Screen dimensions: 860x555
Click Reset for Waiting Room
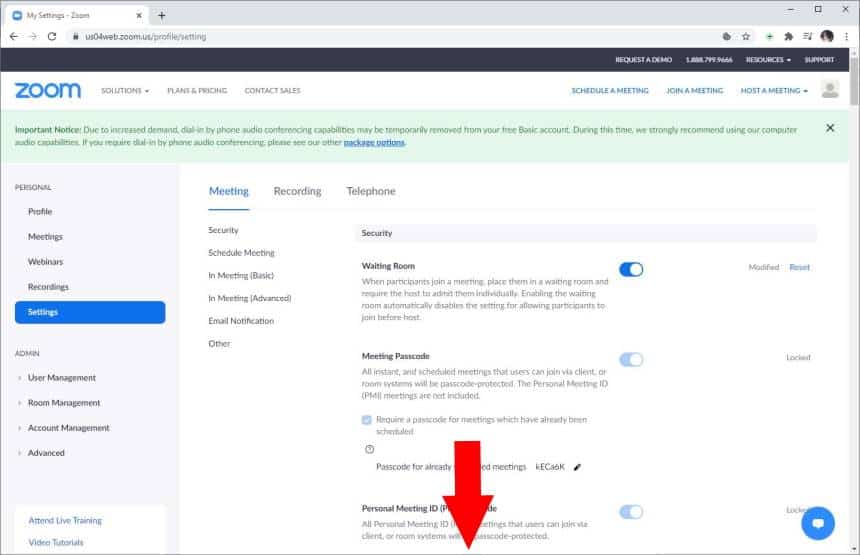(x=799, y=268)
